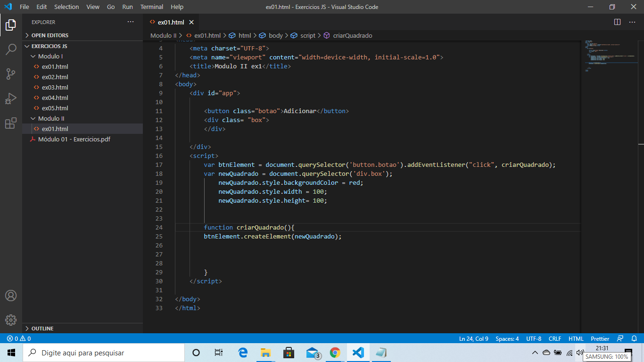644x362 pixels.
Task: Open ex02.html in Modulo I
Action: pos(83,77)
